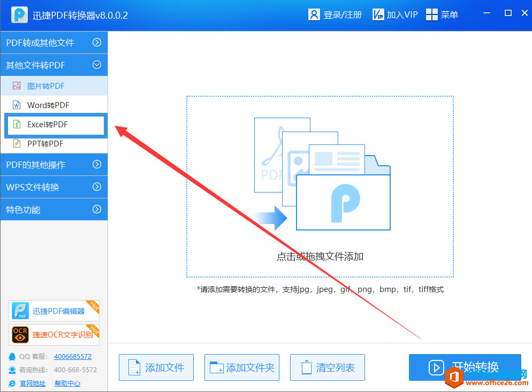This screenshot has height=392, width=532.
Task: Collapse 其他文件转PDF chevron
Action: tap(97, 65)
